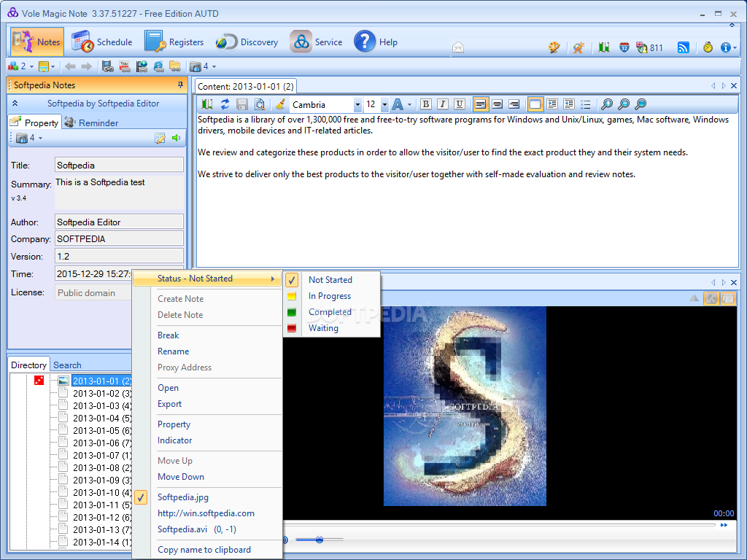Select the checked Not Started status
Image resolution: width=747 pixels, height=560 pixels.
coord(332,280)
